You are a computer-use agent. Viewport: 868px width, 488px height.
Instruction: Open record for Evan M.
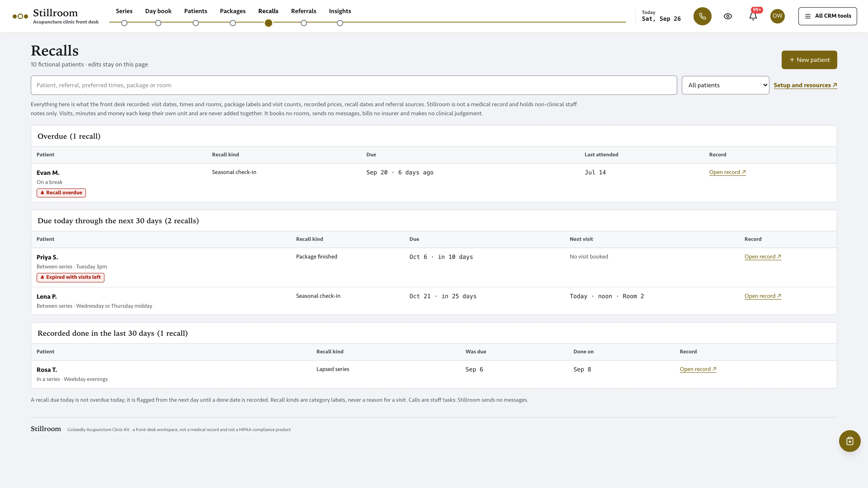tap(727, 172)
